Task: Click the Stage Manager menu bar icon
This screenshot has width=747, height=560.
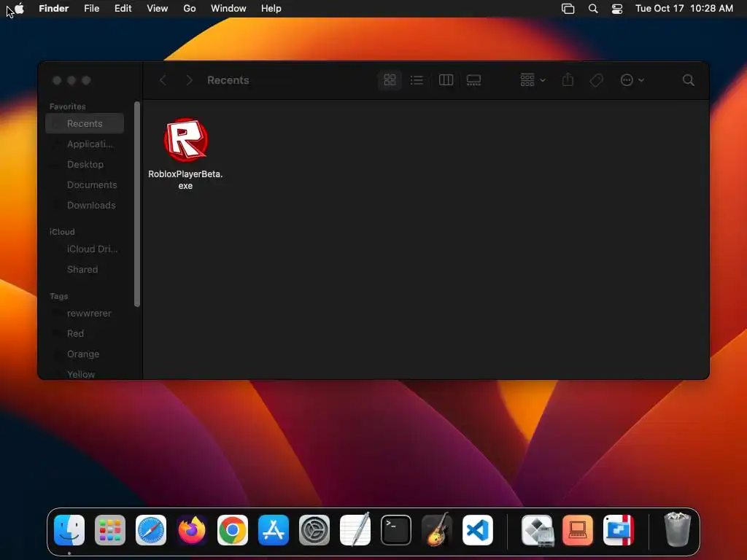Action: (568, 9)
